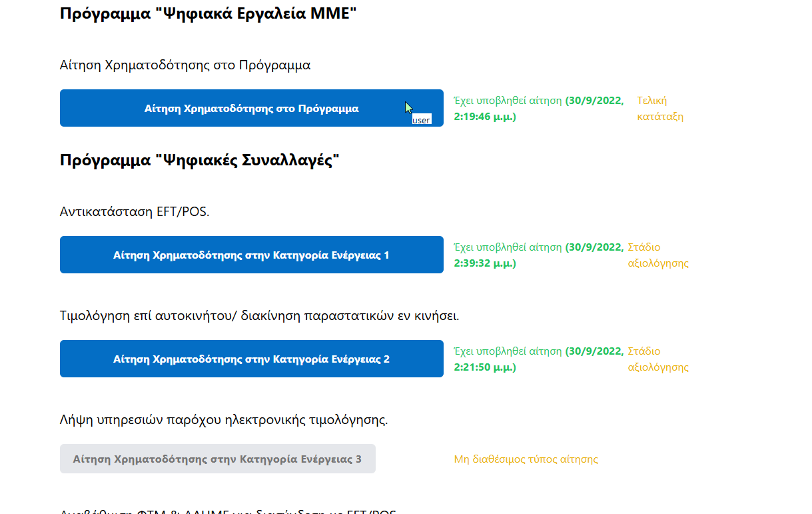The image size is (812, 514).
Task: Click heading Πρόγραμμα "Ψηφιακές Συναλλαγές"
Action: pos(200,161)
